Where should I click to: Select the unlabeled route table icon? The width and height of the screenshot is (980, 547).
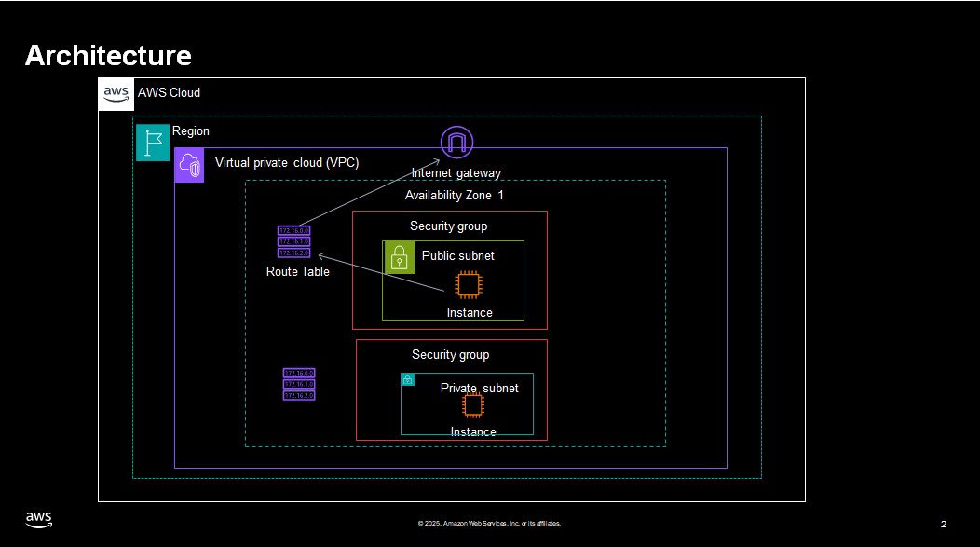coord(299,384)
